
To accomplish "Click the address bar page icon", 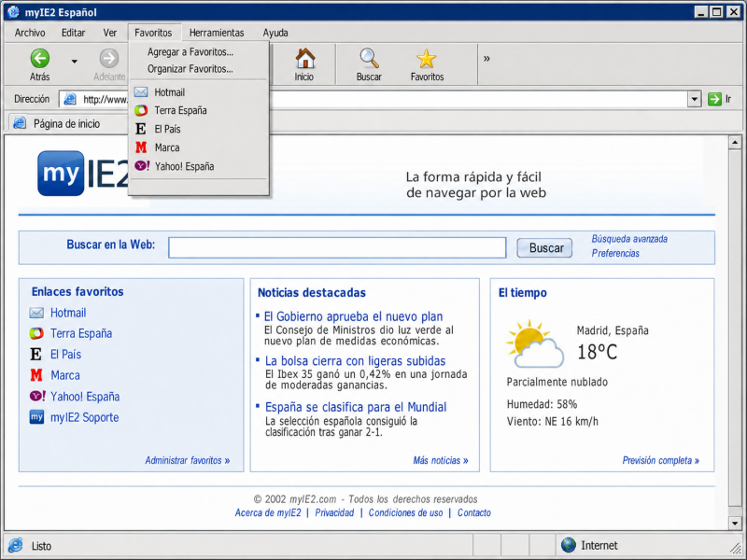I will point(70,99).
